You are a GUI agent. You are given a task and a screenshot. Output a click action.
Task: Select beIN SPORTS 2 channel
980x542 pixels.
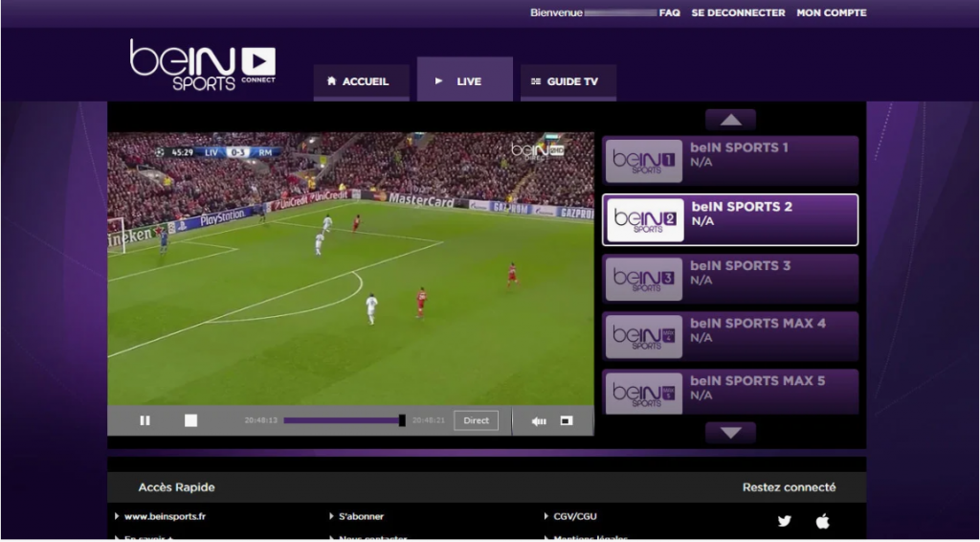pyautogui.click(x=730, y=220)
